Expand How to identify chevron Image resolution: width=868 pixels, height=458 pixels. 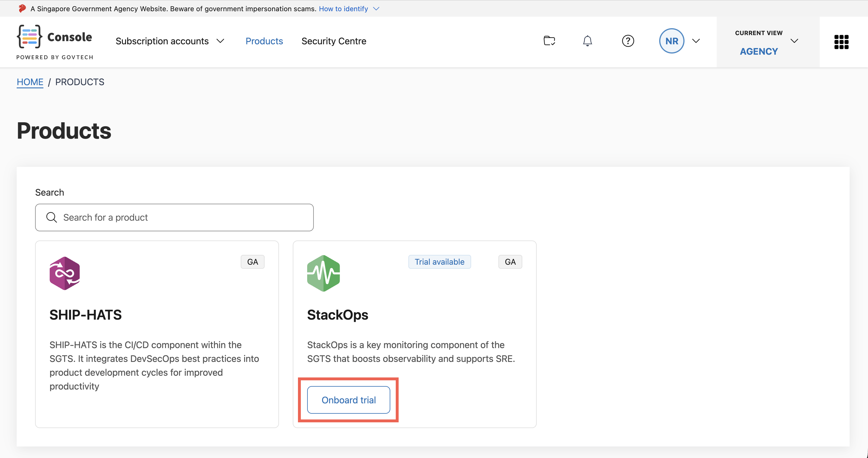coord(376,8)
